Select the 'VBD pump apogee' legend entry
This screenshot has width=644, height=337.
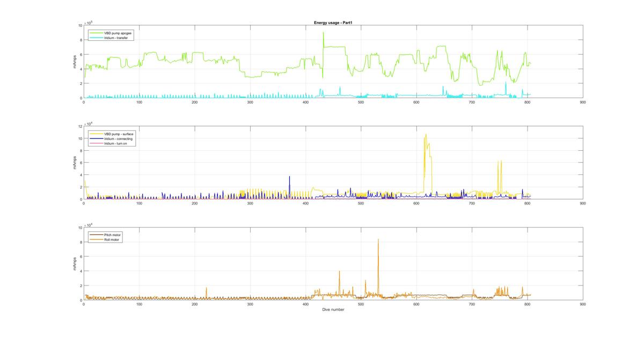click(x=110, y=33)
